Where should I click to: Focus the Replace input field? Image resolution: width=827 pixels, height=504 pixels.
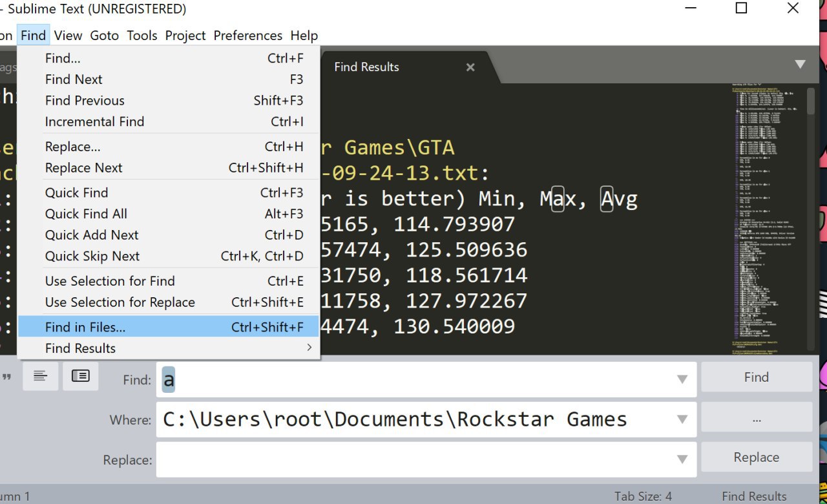click(426, 460)
